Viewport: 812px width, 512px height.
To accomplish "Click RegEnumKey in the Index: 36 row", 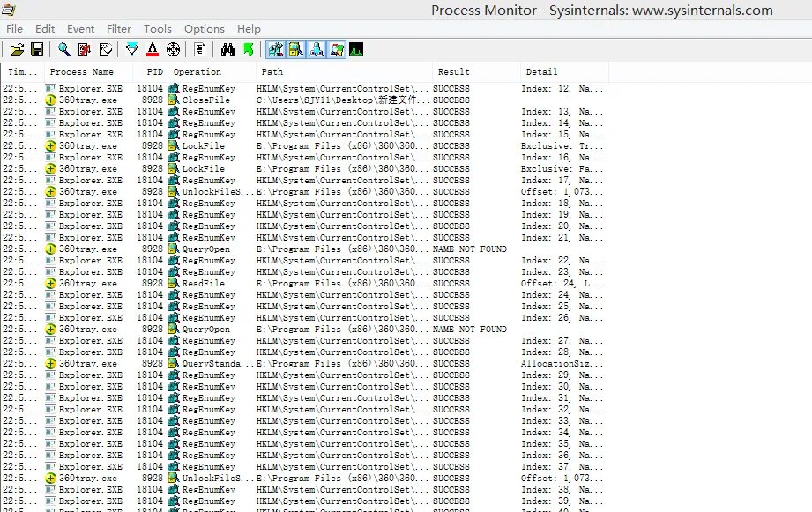I will tap(209, 455).
